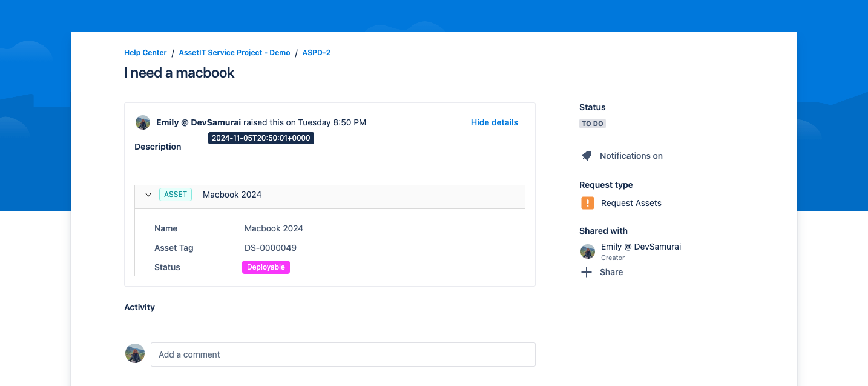Click the Add a comment field
This screenshot has height=386, width=868.
343,354
